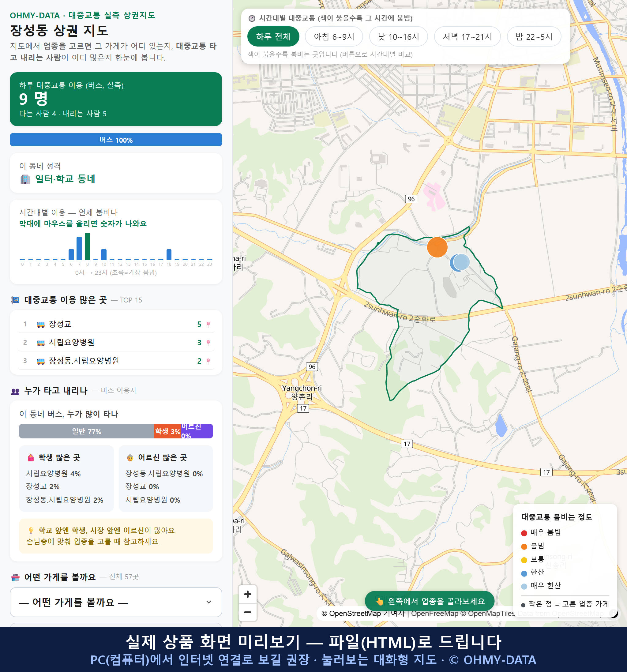This screenshot has width=627, height=672.
Task: Click the lightbulb tip icon in yellow note
Action: point(31,530)
